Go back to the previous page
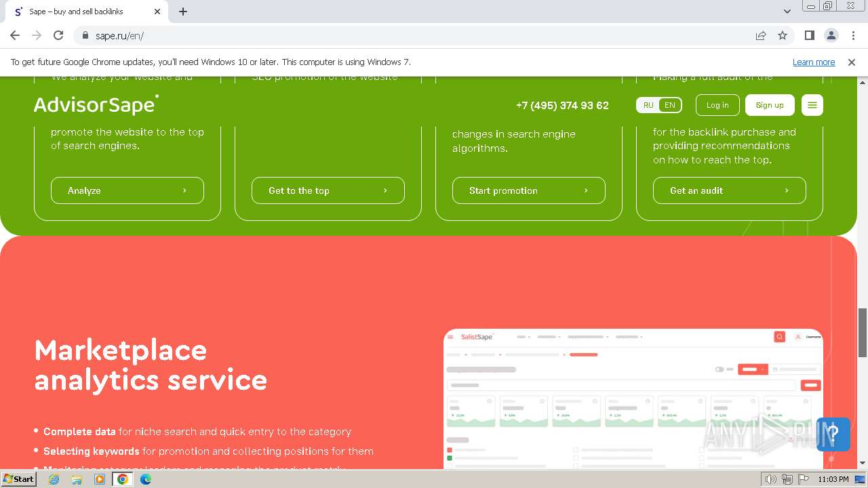 pos(15,35)
